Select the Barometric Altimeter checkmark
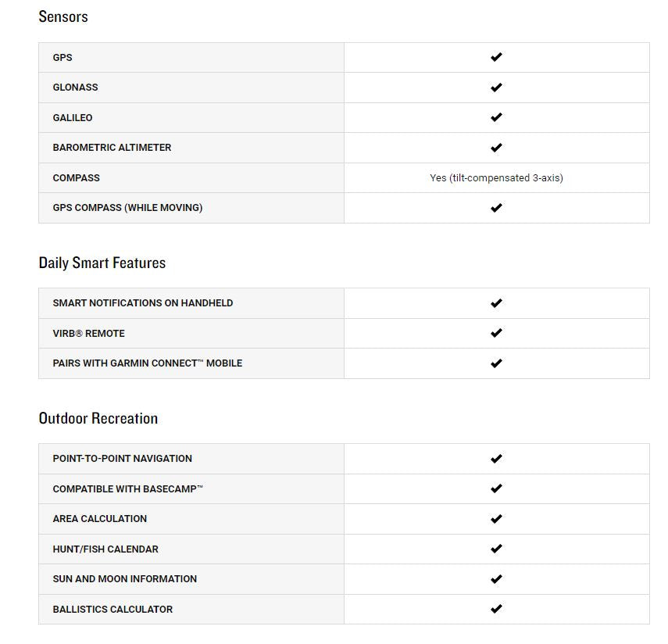Image resolution: width=668 pixels, height=644 pixels. 496,148
